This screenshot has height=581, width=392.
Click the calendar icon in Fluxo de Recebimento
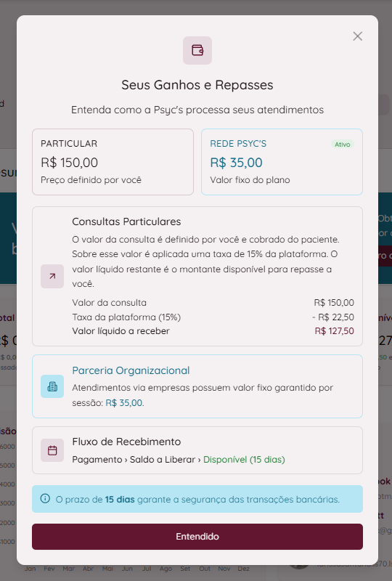tap(52, 450)
